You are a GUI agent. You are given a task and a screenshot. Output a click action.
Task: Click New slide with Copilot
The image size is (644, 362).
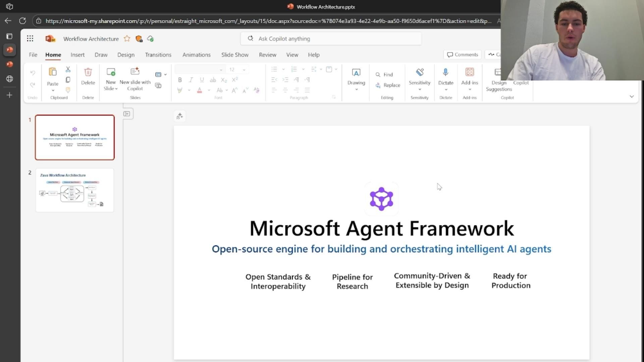pyautogui.click(x=135, y=79)
